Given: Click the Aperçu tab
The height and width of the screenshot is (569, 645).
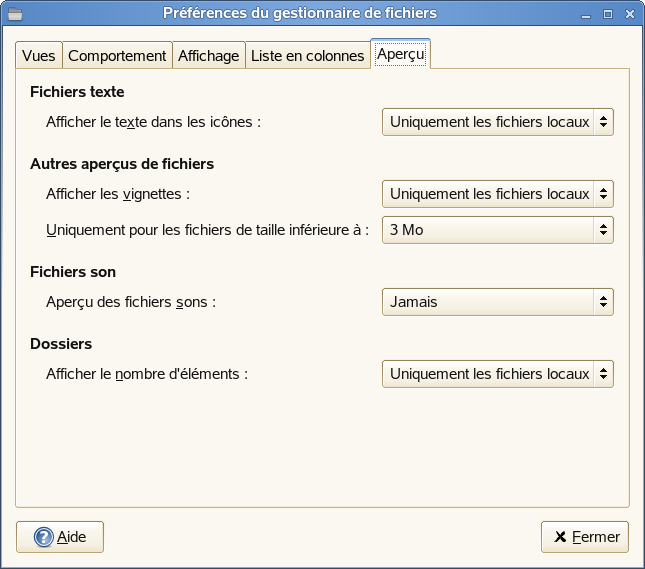Looking at the screenshot, I should 401,55.
